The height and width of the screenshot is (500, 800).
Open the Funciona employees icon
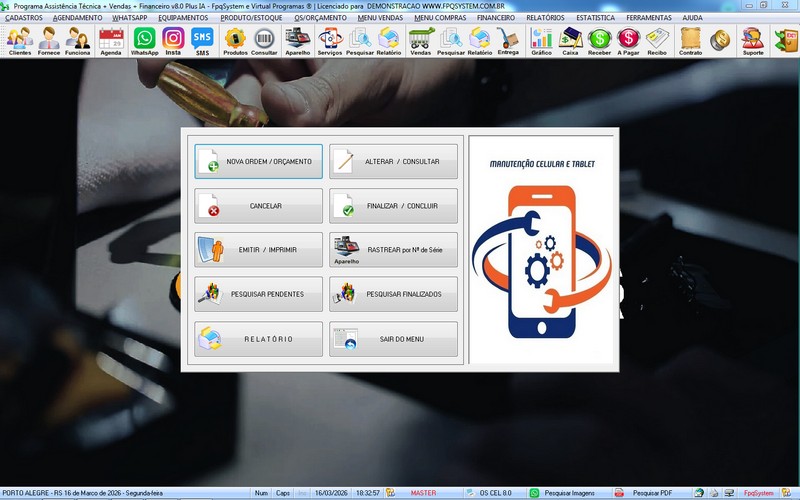pyautogui.click(x=78, y=41)
